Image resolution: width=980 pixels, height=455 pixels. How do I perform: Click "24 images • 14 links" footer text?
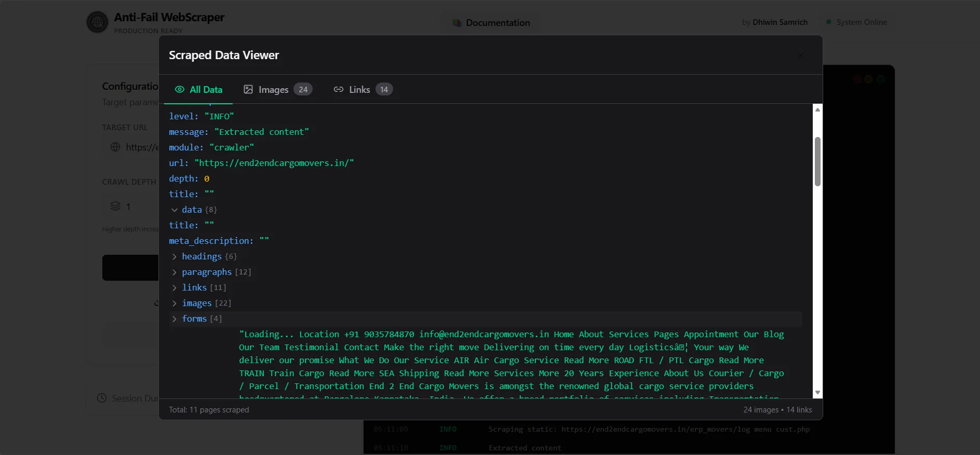pyautogui.click(x=777, y=410)
